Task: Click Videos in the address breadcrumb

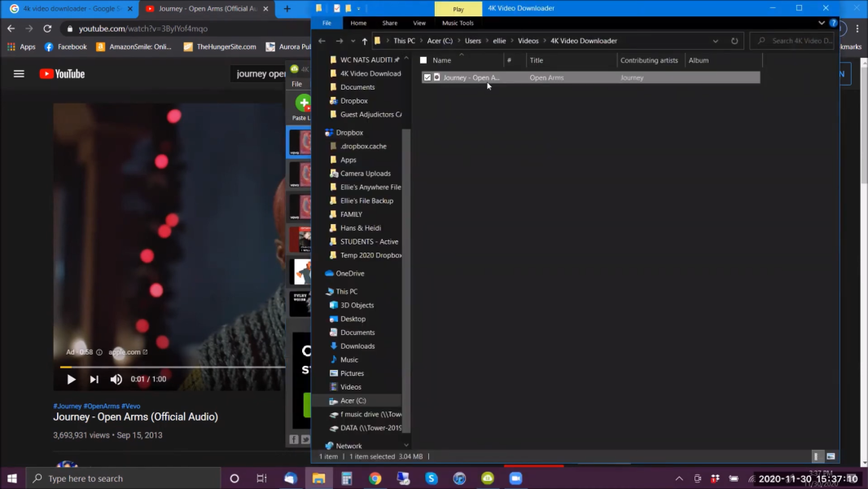Action: click(528, 41)
